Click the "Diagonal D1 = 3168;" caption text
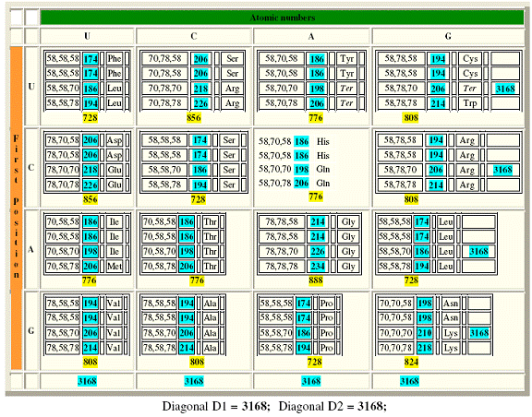 (216, 406)
